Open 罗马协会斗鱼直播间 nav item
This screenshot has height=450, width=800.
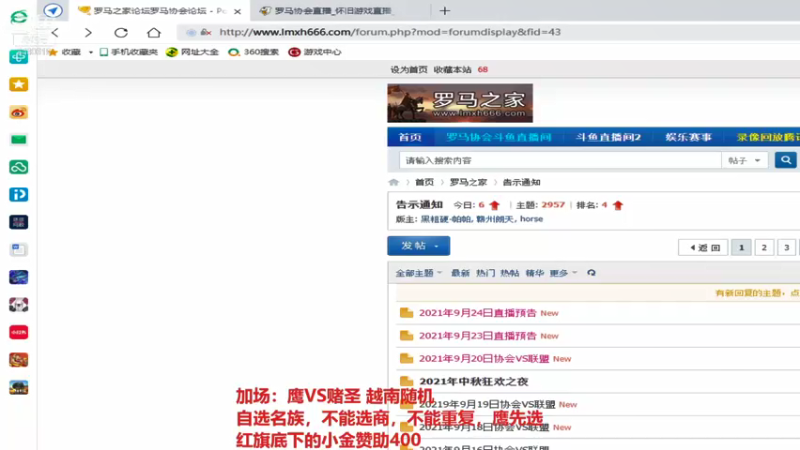[x=498, y=137]
